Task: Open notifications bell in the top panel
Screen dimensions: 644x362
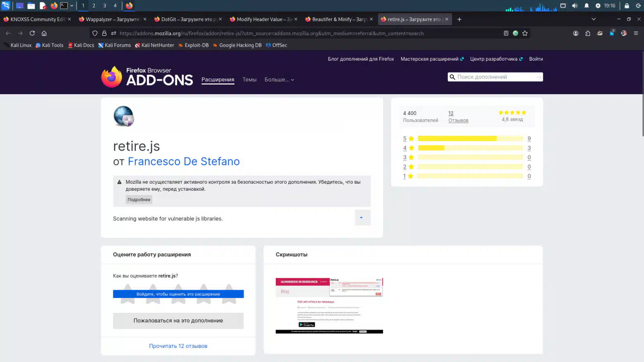Action: [587, 6]
